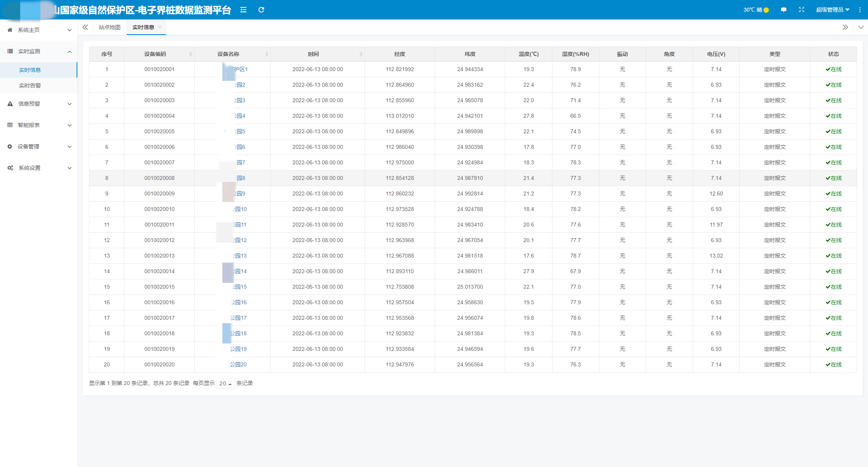Switch to the 站点地图 tab
Image resolution: width=868 pixels, height=467 pixels.
click(110, 27)
